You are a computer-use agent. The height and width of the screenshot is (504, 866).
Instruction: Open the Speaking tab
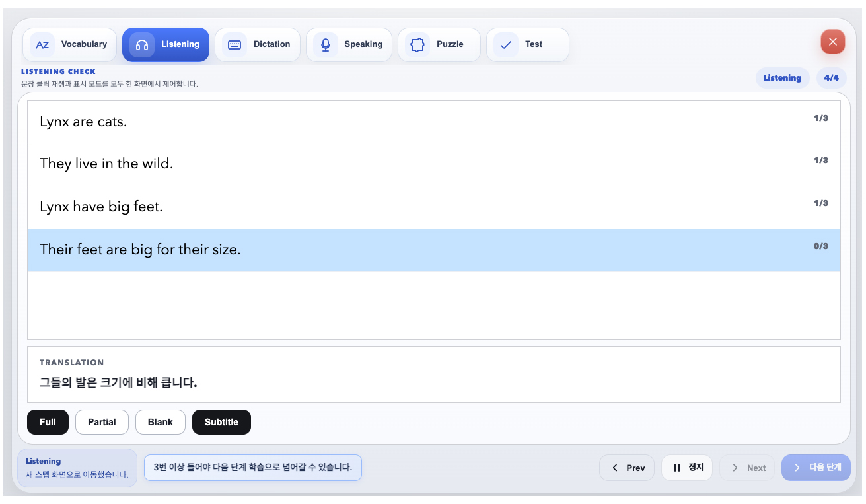tap(349, 45)
